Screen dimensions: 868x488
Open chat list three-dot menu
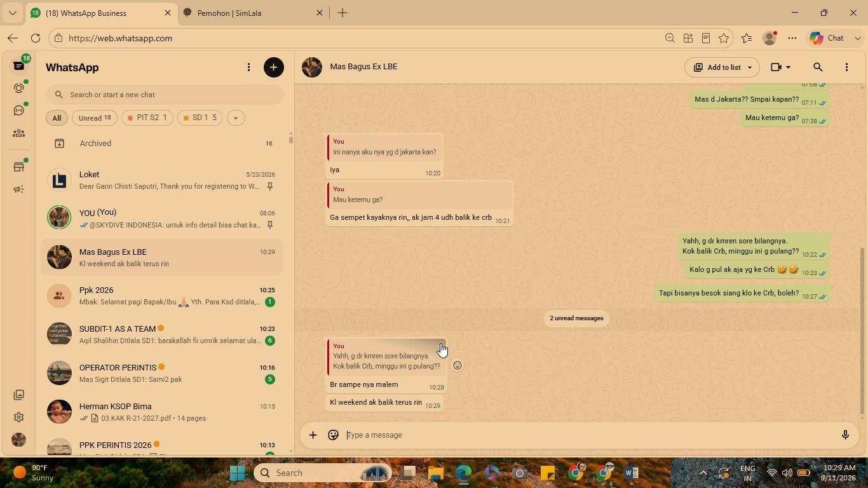(248, 67)
